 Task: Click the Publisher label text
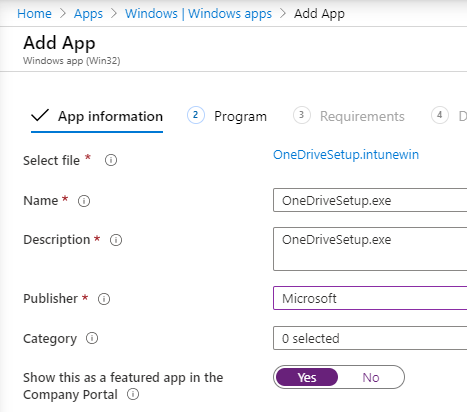[x=50, y=299]
